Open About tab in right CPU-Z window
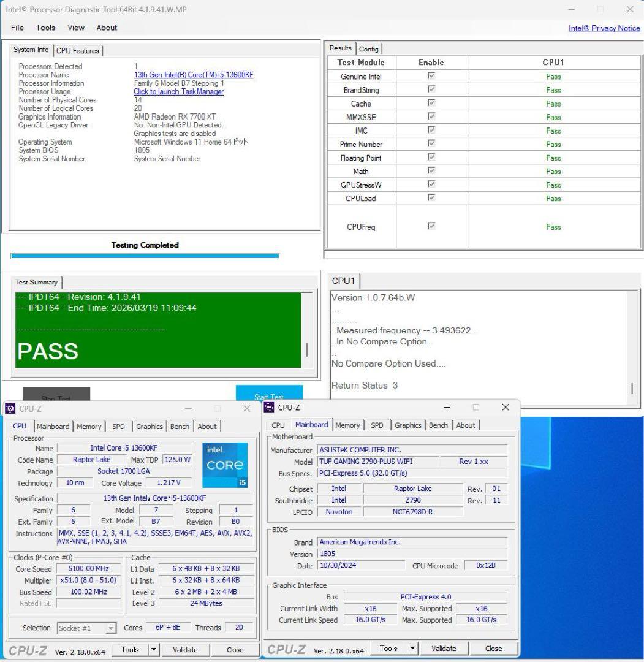The height and width of the screenshot is (662, 644). click(x=466, y=425)
